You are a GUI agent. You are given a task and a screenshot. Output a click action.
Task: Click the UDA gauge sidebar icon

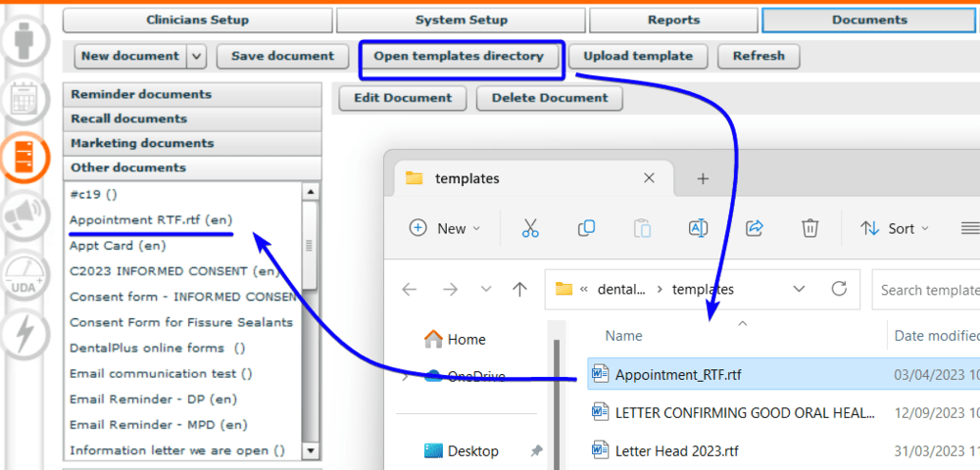pyautogui.click(x=24, y=275)
